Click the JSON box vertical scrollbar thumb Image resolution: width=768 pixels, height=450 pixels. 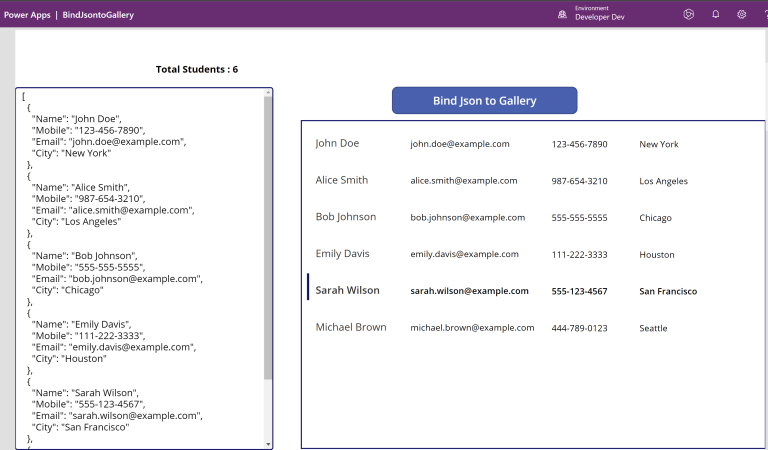coord(268,238)
